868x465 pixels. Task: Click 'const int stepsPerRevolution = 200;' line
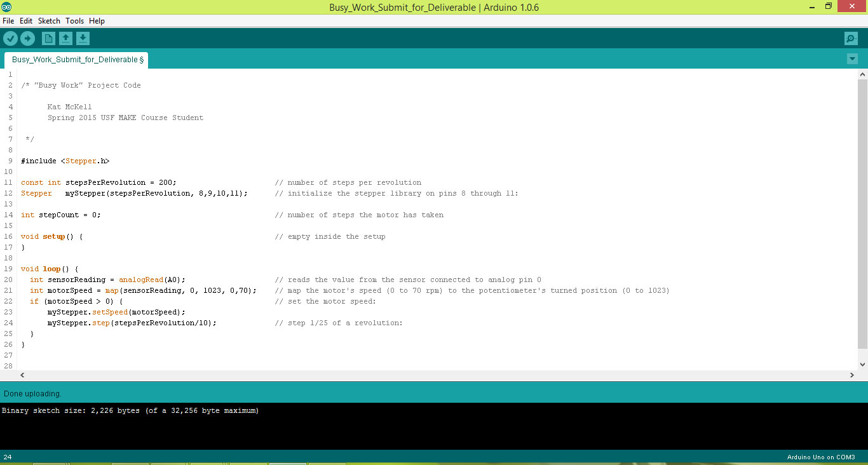[98, 182]
